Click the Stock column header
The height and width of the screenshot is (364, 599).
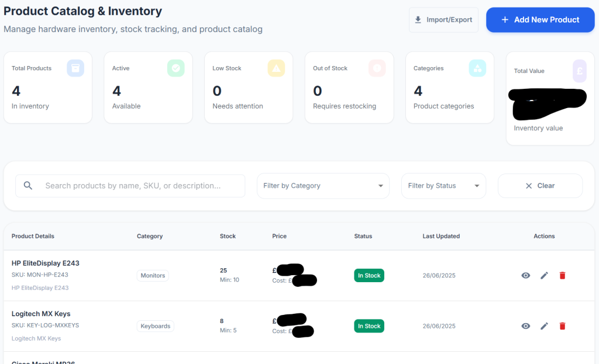pyautogui.click(x=228, y=236)
